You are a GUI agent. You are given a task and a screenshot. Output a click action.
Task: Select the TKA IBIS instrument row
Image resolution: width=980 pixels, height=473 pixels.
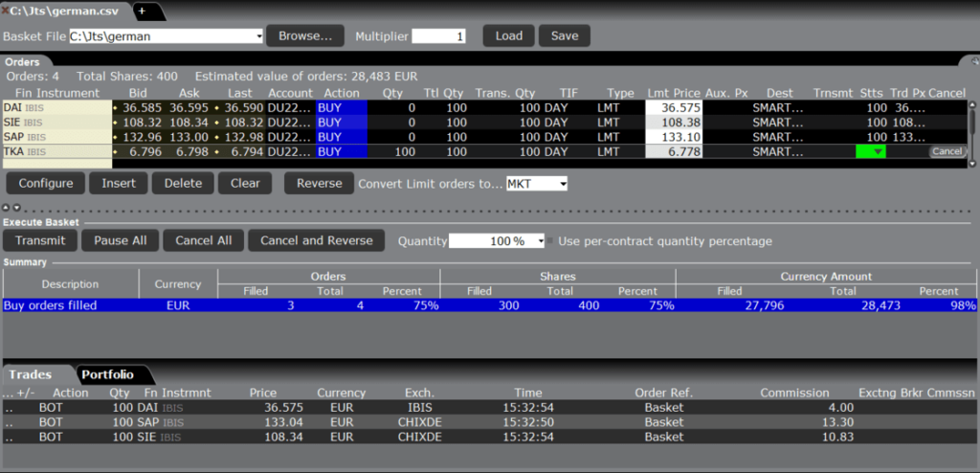pos(57,151)
